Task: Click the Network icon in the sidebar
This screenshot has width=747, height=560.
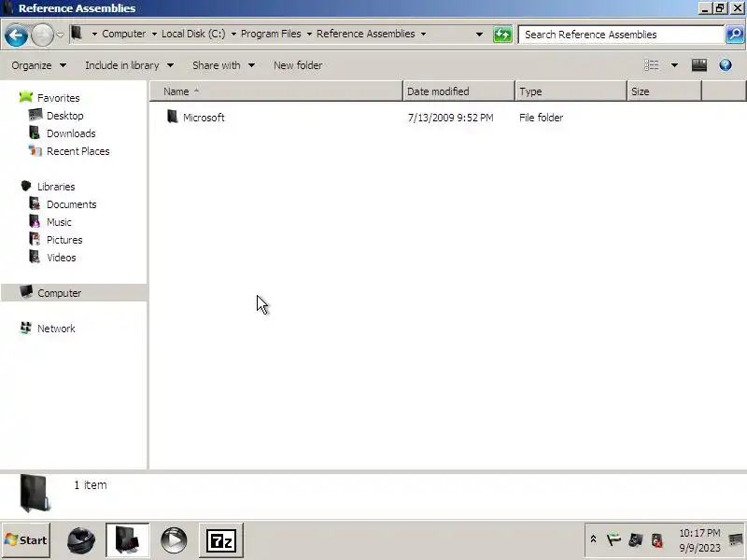Action: click(26, 328)
